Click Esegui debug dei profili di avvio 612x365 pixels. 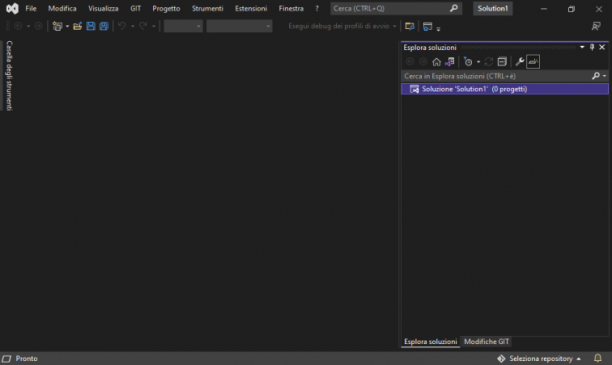(338, 26)
